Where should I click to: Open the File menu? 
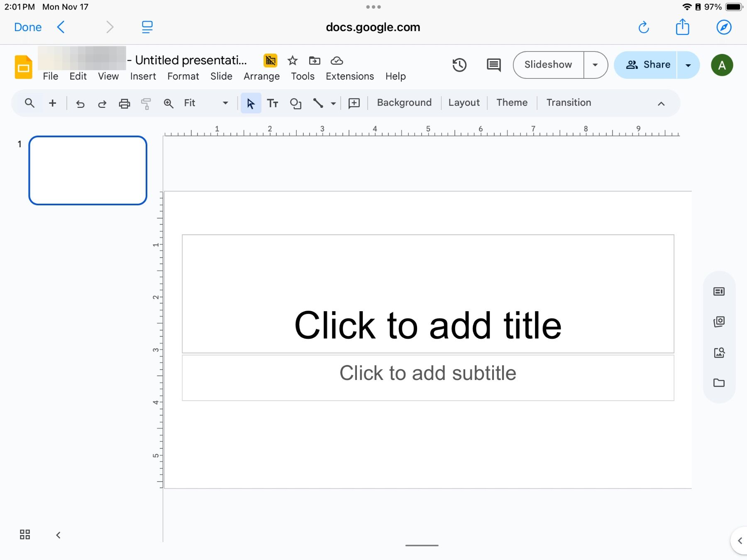coord(51,76)
